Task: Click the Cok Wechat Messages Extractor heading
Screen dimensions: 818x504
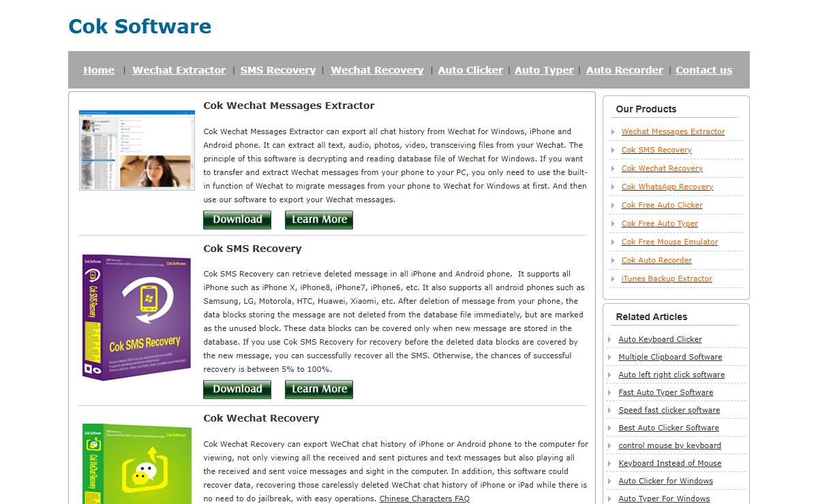Action: pyautogui.click(x=289, y=106)
